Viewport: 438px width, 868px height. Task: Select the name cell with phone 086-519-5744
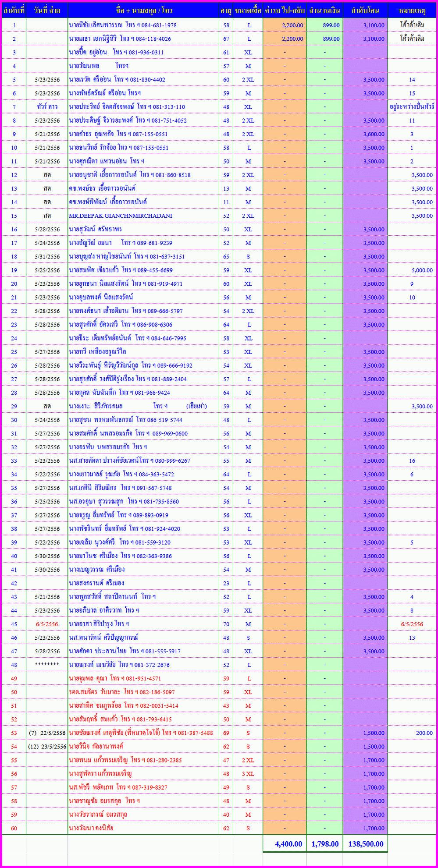(144, 420)
